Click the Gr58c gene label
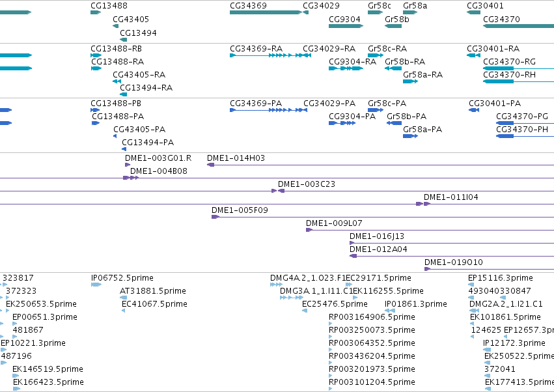 tap(380, 6)
